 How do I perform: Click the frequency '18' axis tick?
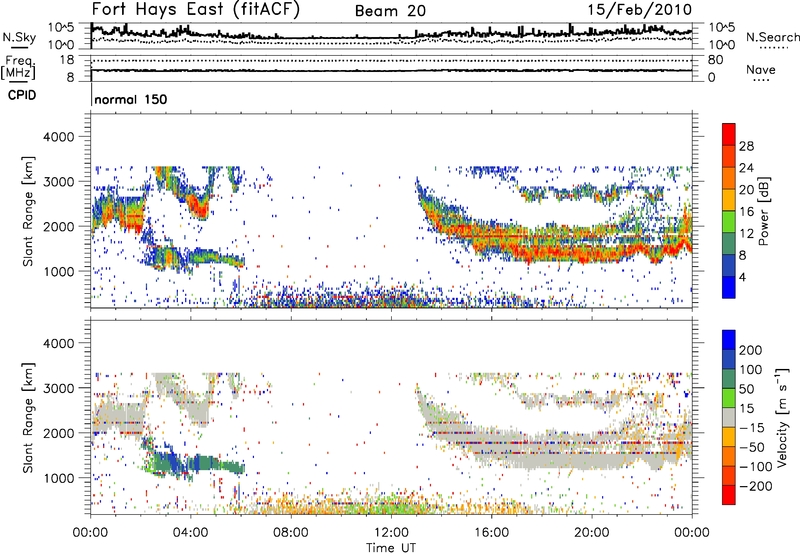click(67, 60)
